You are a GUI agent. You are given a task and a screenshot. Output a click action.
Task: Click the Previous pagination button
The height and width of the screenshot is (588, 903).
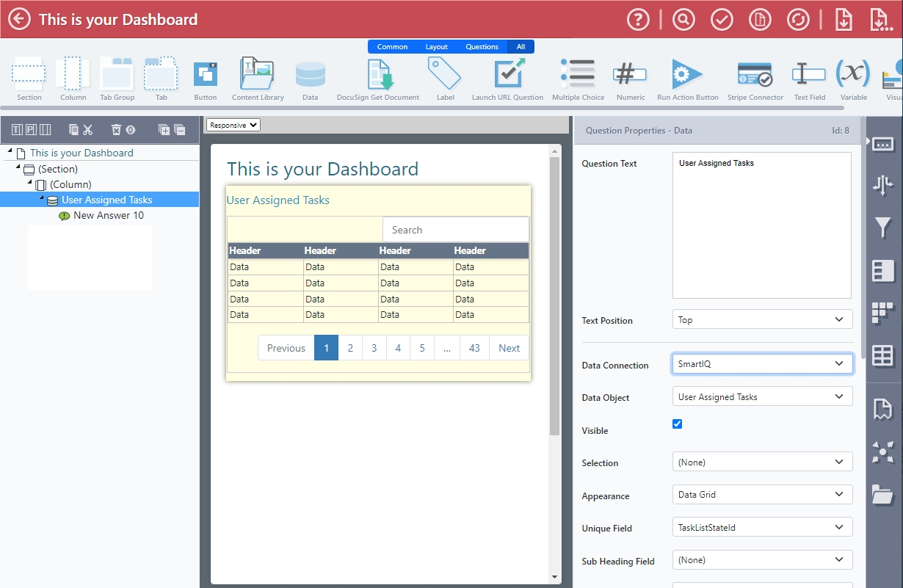point(286,348)
